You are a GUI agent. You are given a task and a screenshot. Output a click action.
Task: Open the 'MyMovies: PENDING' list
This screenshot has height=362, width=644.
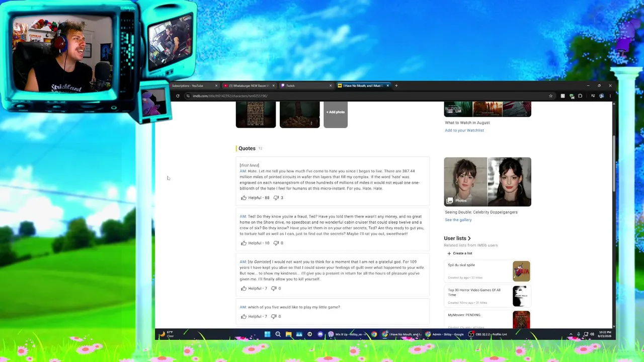(x=464, y=315)
